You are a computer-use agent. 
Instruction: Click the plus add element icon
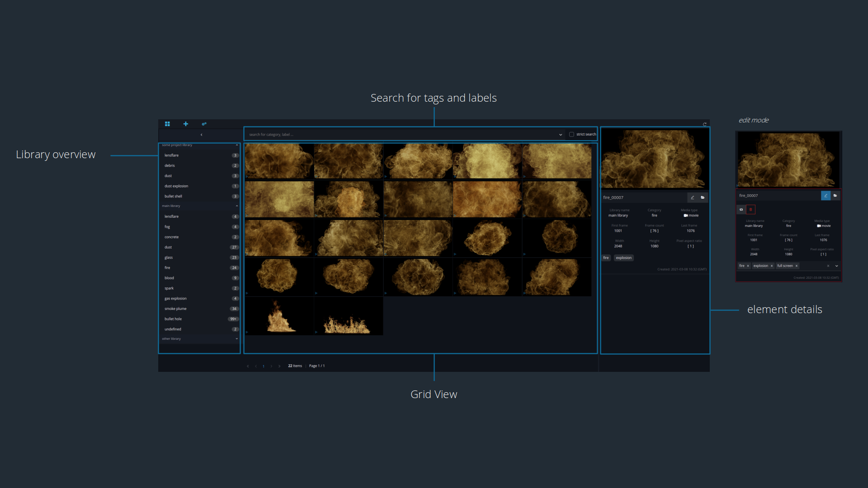coord(185,124)
